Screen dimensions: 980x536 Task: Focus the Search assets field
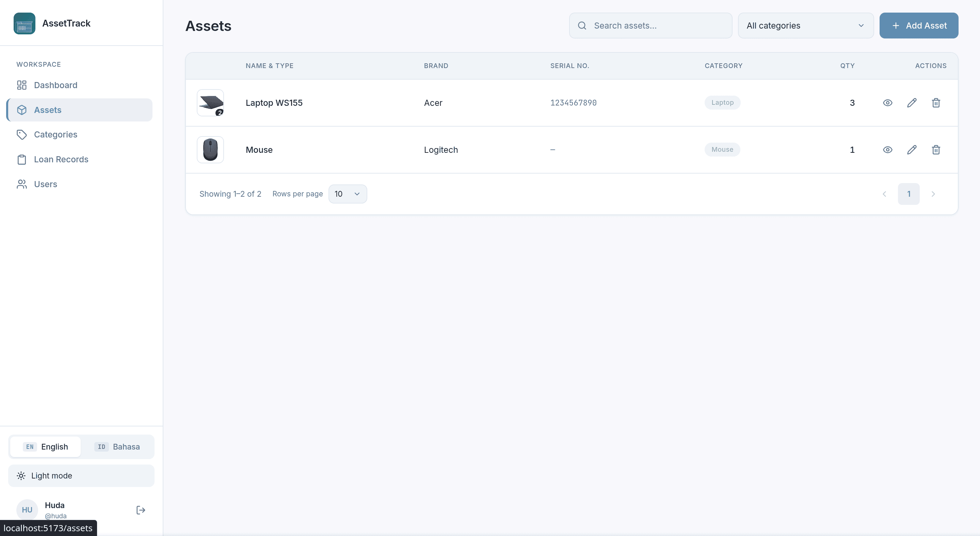tap(650, 26)
